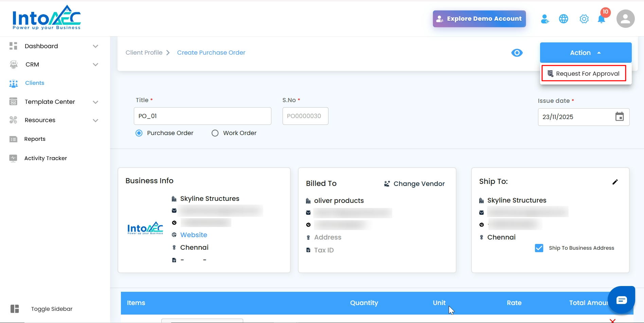Screen dimensions: 644x323
Task: Click the Business Info company logo
Action: (145, 228)
